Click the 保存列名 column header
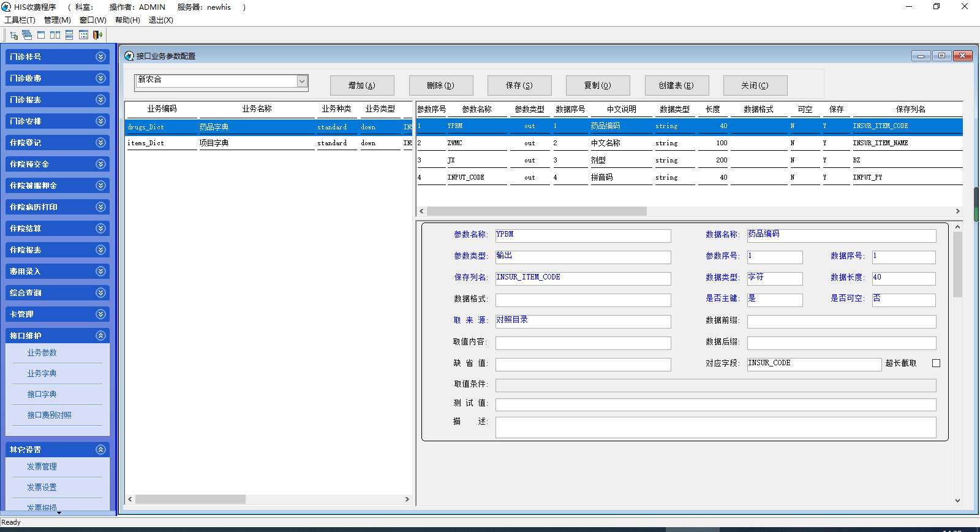This screenshot has height=532, width=980. click(x=910, y=109)
